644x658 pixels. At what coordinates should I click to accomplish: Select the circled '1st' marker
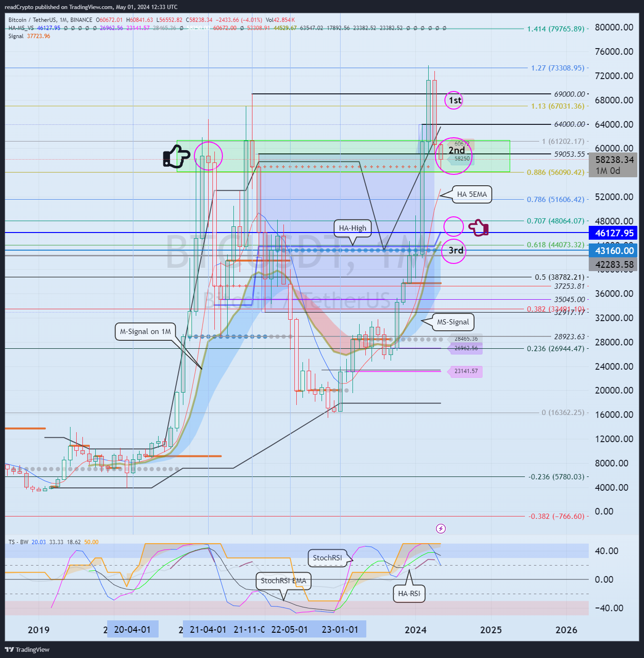tap(453, 100)
